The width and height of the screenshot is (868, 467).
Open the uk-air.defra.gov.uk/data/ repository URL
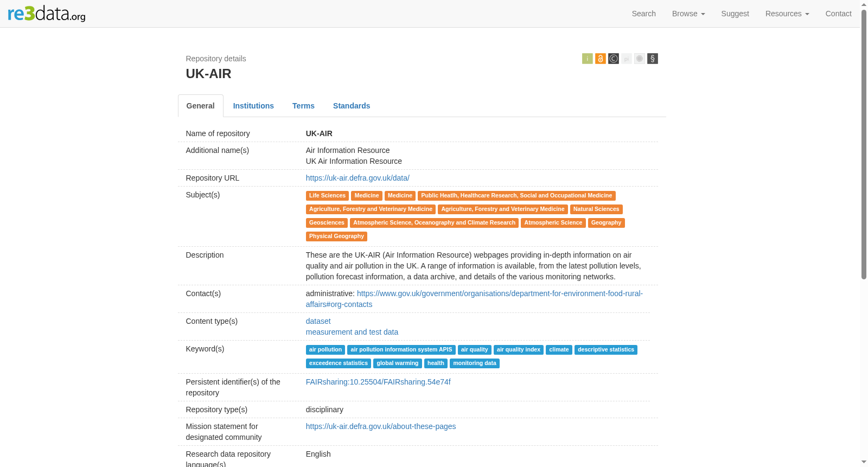click(x=358, y=178)
